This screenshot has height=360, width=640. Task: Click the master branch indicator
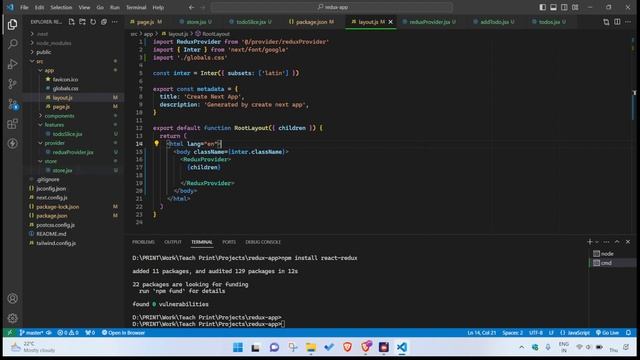point(32,333)
